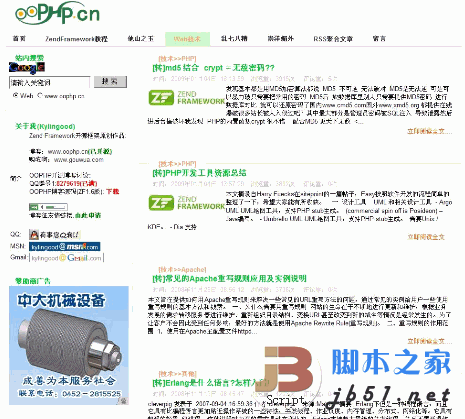Open the 留言 navigation tab

[379, 39]
